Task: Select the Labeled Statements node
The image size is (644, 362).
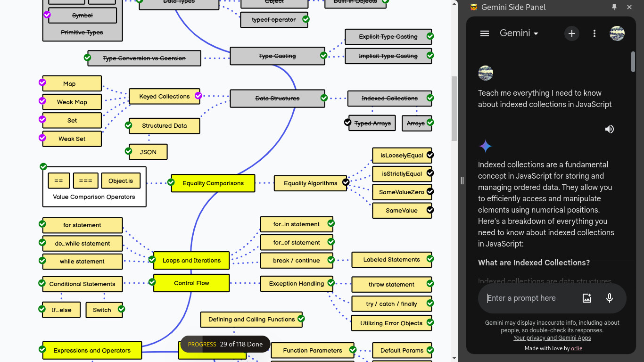Action: tap(392, 260)
